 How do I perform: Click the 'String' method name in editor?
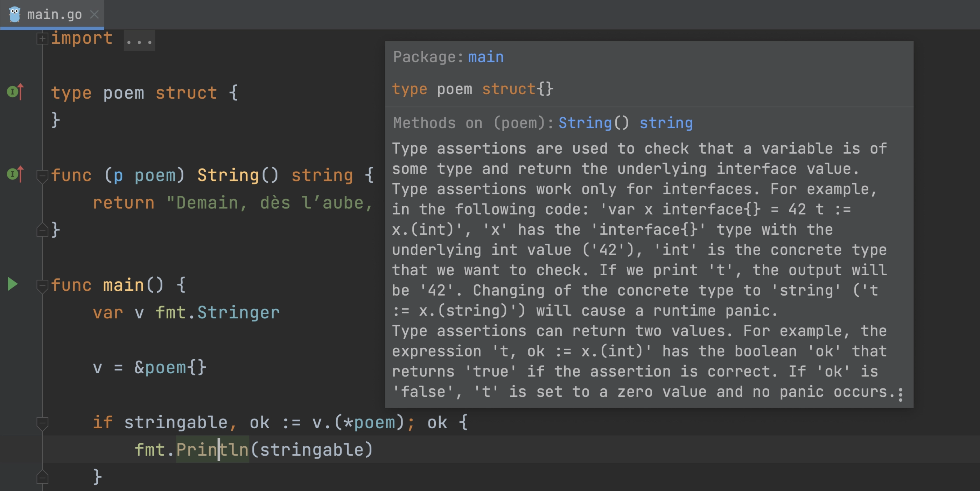[x=228, y=175]
